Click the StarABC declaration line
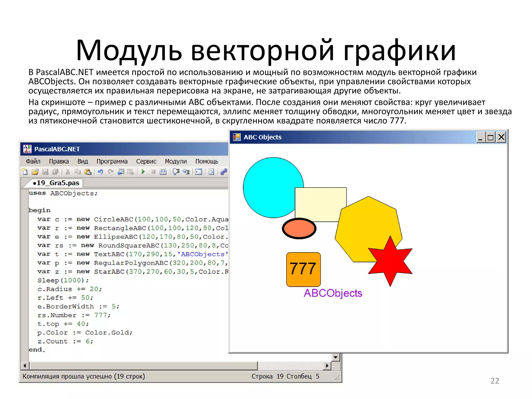532x399 pixels. coord(133,271)
